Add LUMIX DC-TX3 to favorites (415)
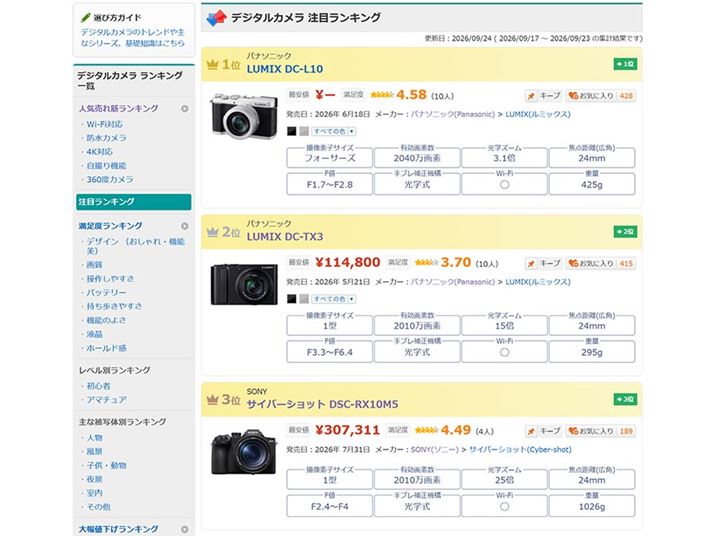 point(601,263)
